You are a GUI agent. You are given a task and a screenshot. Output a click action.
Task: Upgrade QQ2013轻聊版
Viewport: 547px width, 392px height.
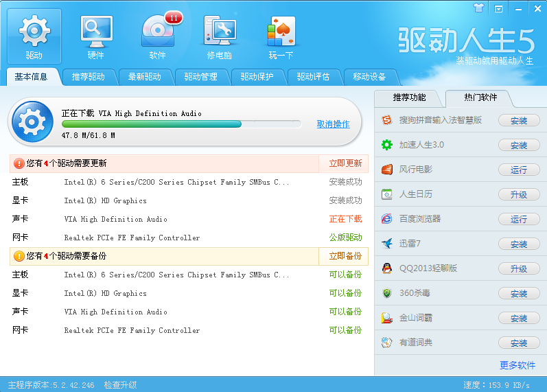(x=519, y=269)
